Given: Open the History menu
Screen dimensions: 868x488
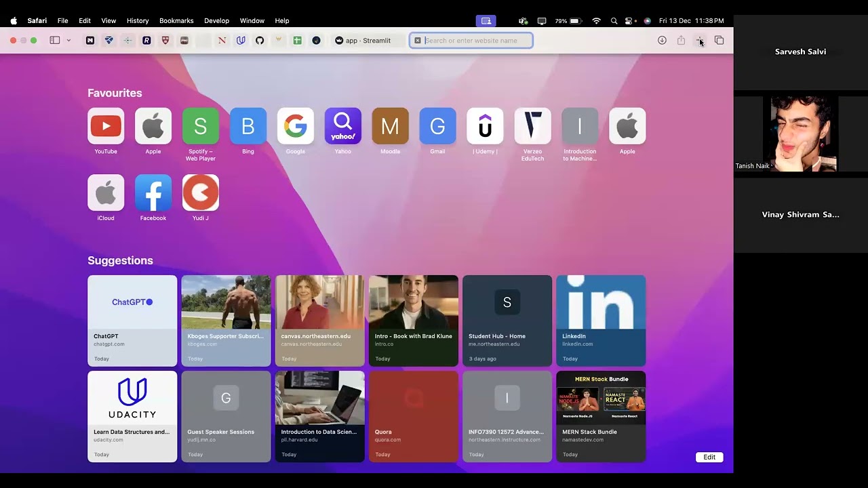Looking at the screenshot, I should coord(138,21).
